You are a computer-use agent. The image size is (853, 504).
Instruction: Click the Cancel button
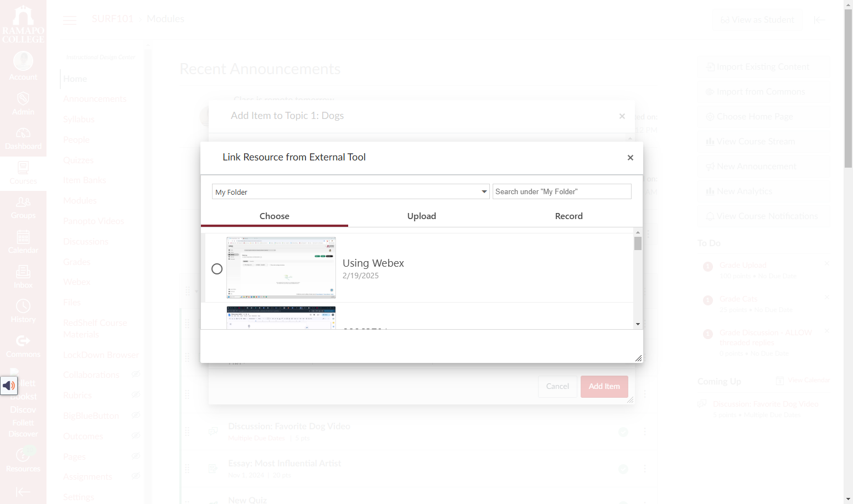pyautogui.click(x=557, y=387)
